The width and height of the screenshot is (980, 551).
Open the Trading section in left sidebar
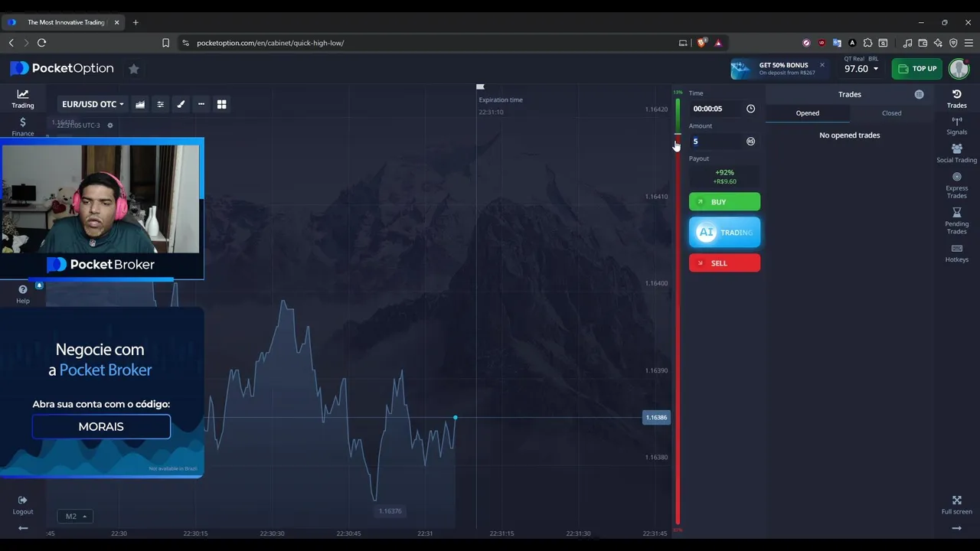click(x=23, y=99)
